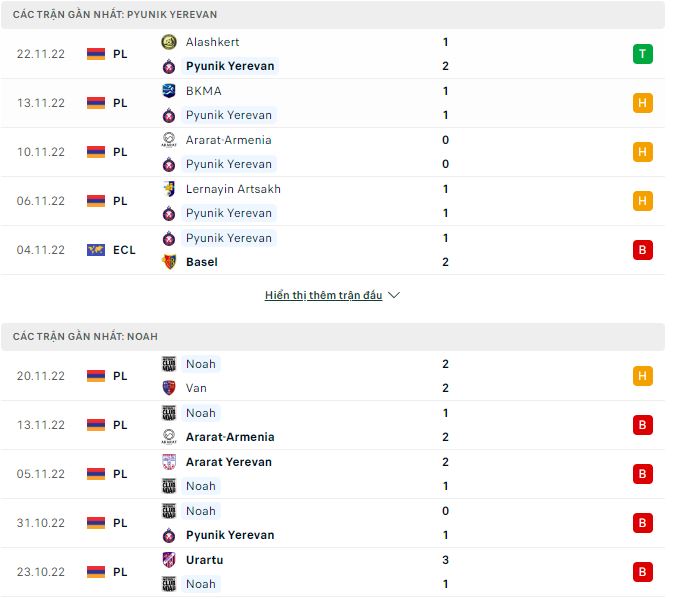Click the Basel club crest
The image size is (676, 599).
coord(169,262)
